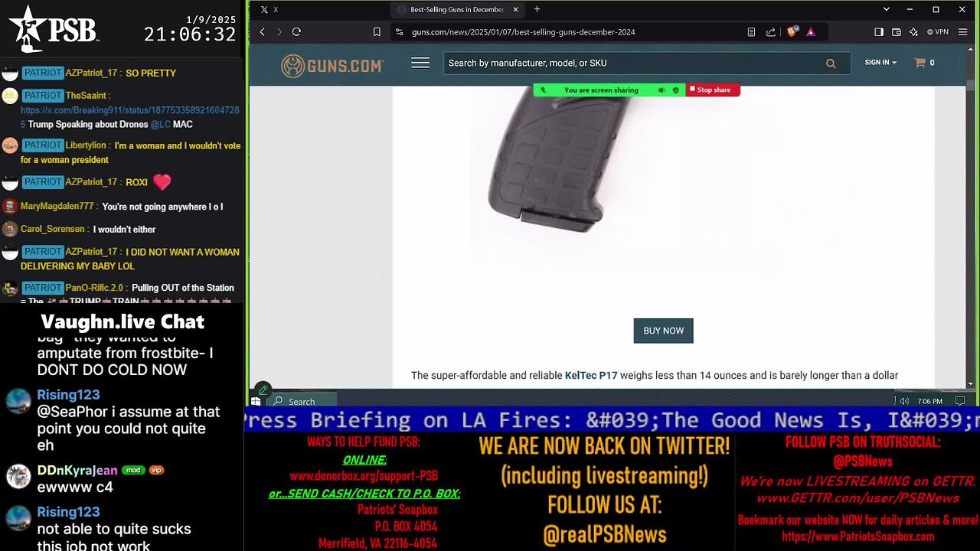Open the Windows notification center icon

(x=960, y=401)
